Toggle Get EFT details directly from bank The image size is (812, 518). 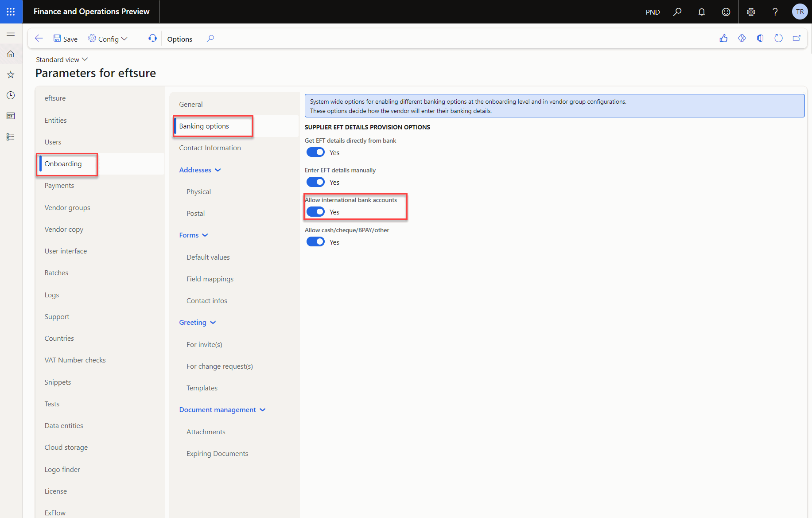pyautogui.click(x=315, y=152)
